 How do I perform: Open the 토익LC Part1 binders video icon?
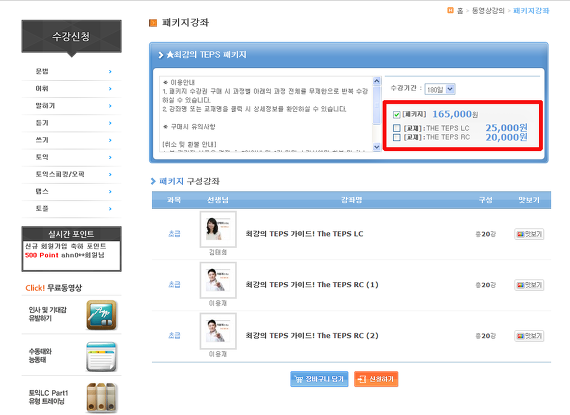click(x=102, y=398)
